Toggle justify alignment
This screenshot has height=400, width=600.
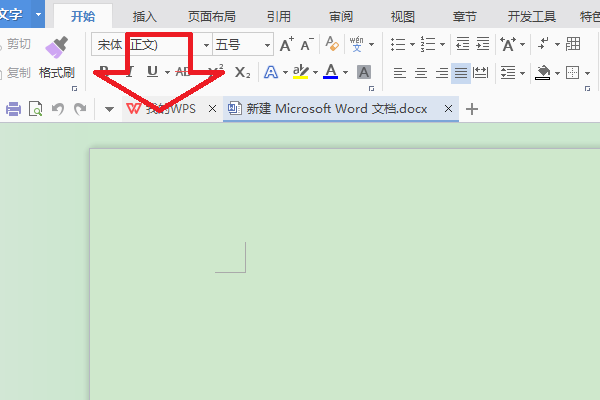pos(461,73)
